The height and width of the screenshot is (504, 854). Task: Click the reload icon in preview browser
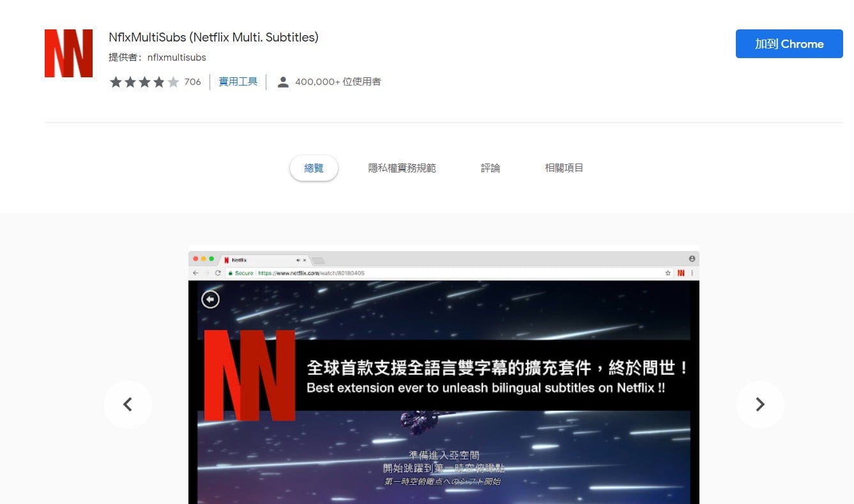218,273
